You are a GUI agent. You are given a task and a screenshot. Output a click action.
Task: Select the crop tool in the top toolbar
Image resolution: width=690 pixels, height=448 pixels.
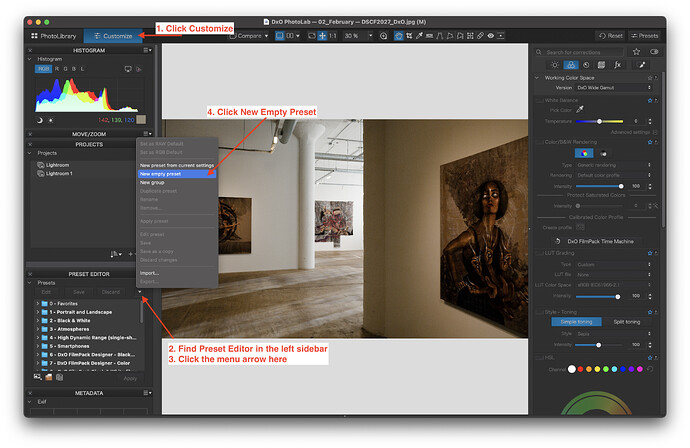click(409, 36)
